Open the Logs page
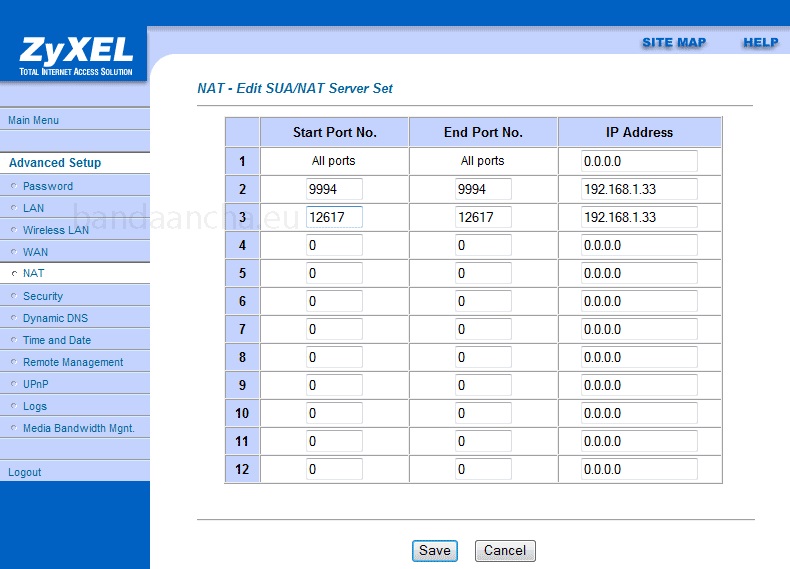Image resolution: width=790 pixels, height=569 pixels. [35, 406]
